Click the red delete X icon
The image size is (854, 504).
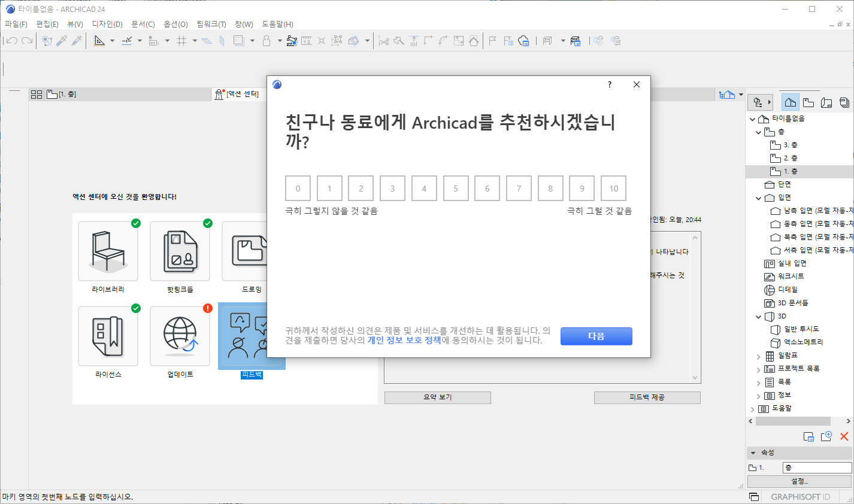coord(844,436)
